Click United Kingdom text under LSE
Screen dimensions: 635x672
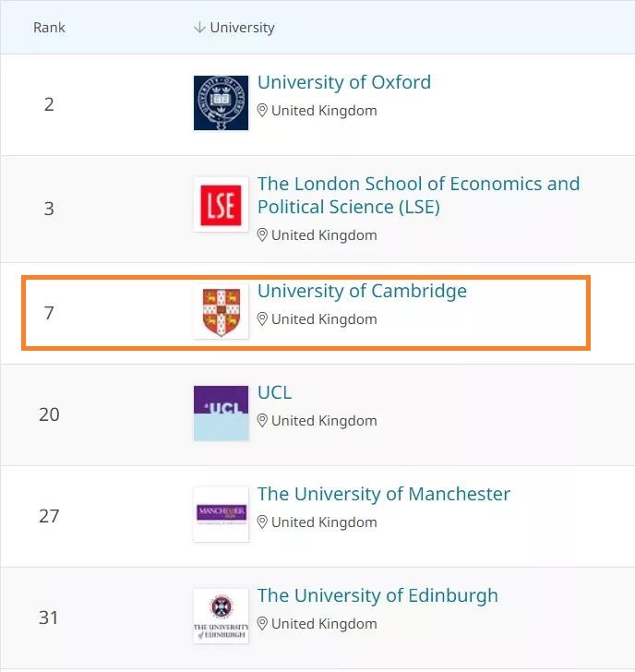324,235
